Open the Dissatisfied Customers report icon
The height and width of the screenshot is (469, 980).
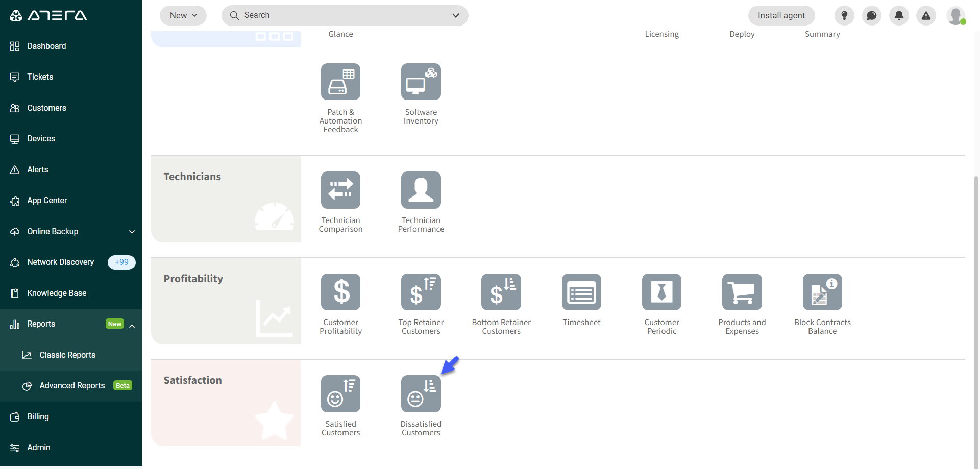point(421,393)
